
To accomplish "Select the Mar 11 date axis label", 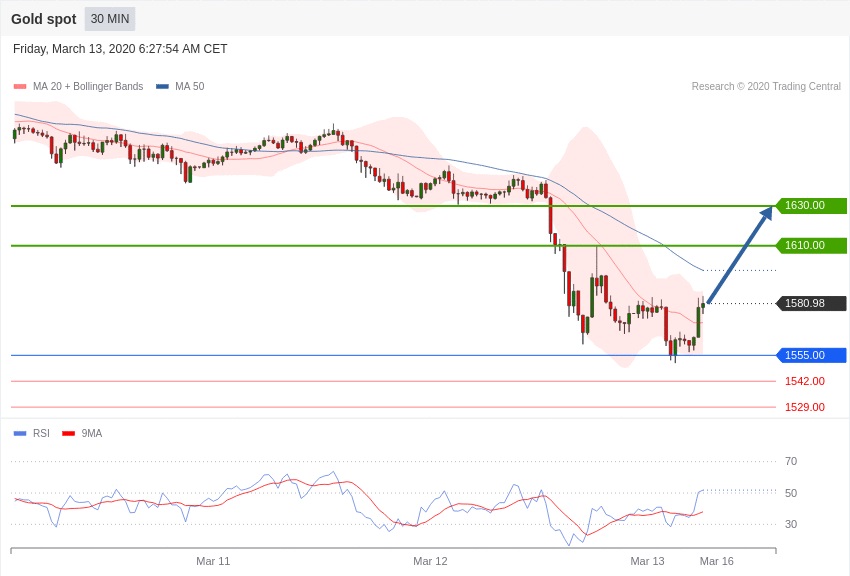I will coord(213,561).
